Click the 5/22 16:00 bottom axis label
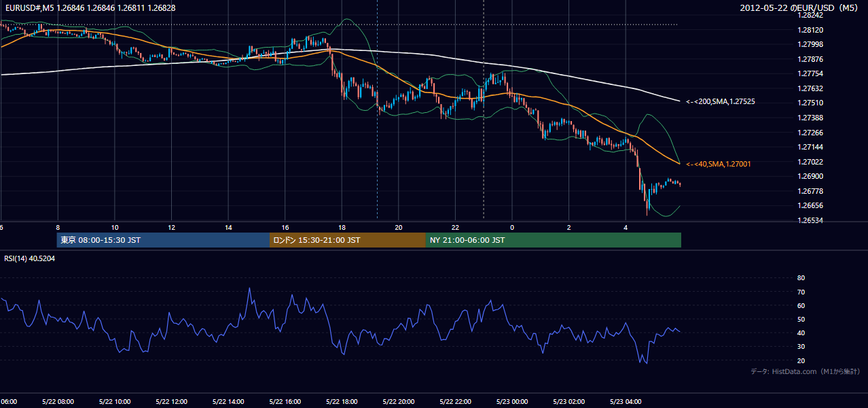Viewport: 868px width, 408px height. (x=285, y=401)
